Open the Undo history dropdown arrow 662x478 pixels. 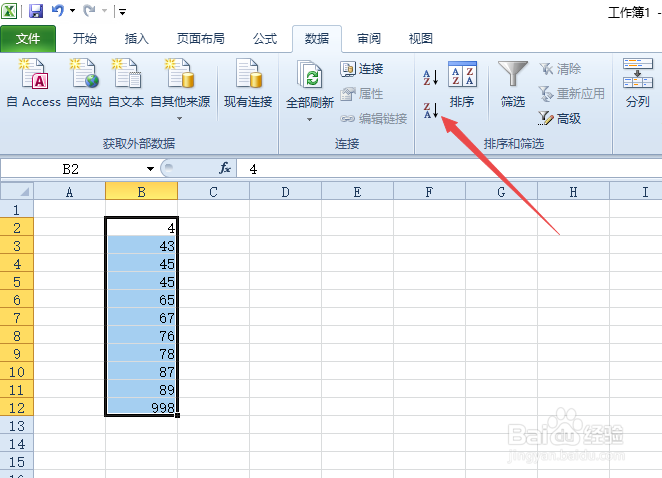73,11
